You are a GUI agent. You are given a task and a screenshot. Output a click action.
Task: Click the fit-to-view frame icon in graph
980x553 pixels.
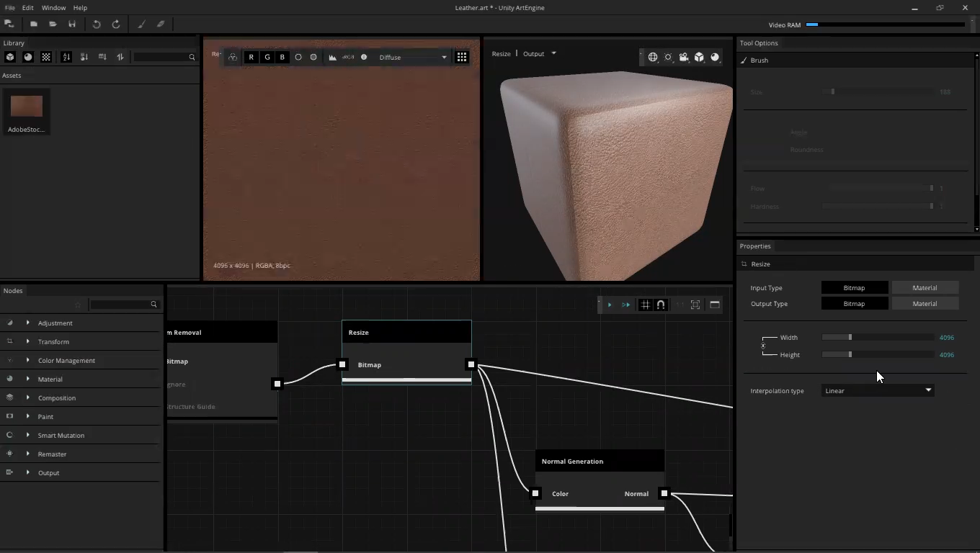click(695, 305)
